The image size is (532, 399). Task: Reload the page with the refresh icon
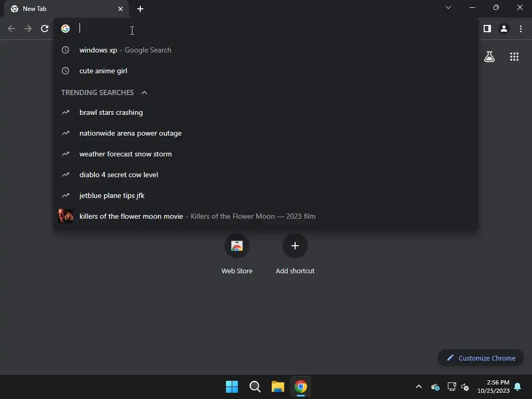pyautogui.click(x=45, y=29)
